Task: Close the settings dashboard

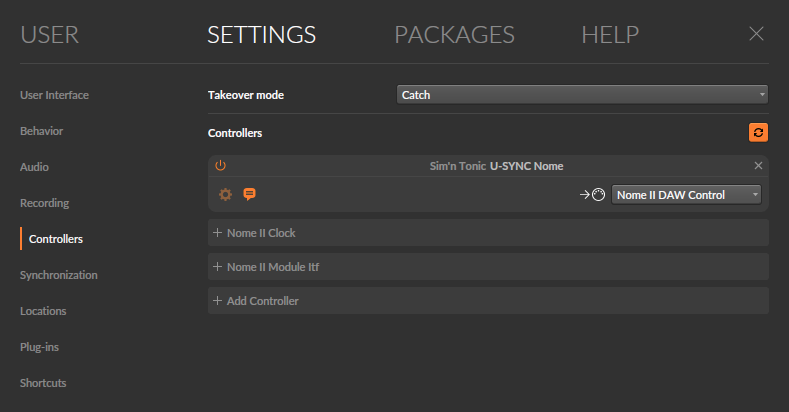Action: (756, 34)
